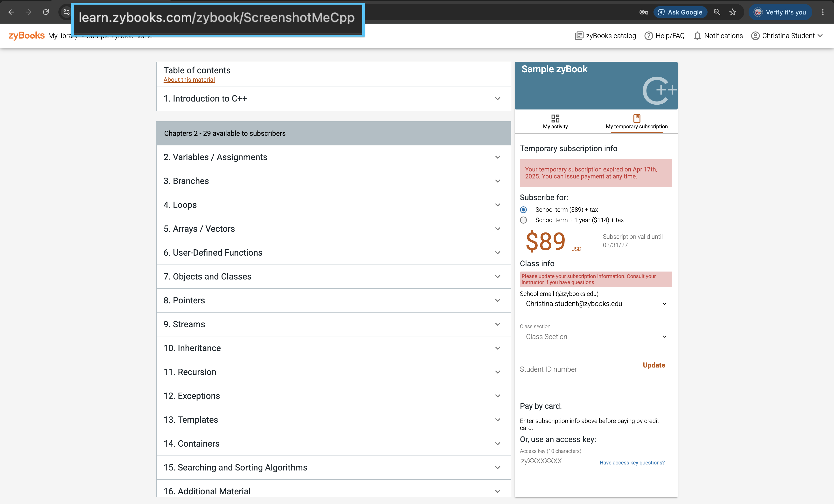Viewport: 834px width, 504px height.
Task: Expand chapter 4 Loops
Action: [334, 205]
